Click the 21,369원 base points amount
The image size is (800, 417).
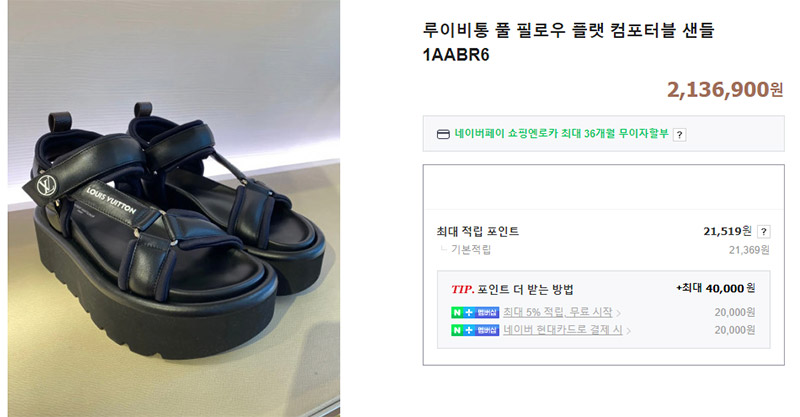pos(749,250)
